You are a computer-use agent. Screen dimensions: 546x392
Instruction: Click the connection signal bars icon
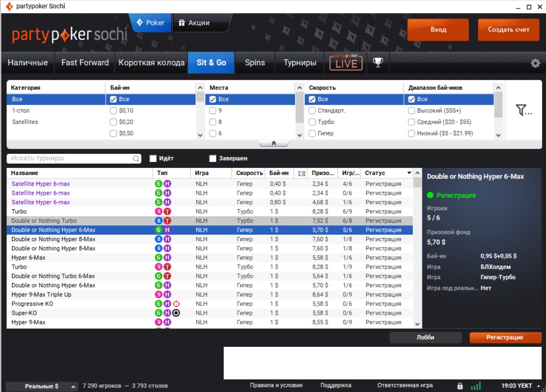[x=476, y=385]
